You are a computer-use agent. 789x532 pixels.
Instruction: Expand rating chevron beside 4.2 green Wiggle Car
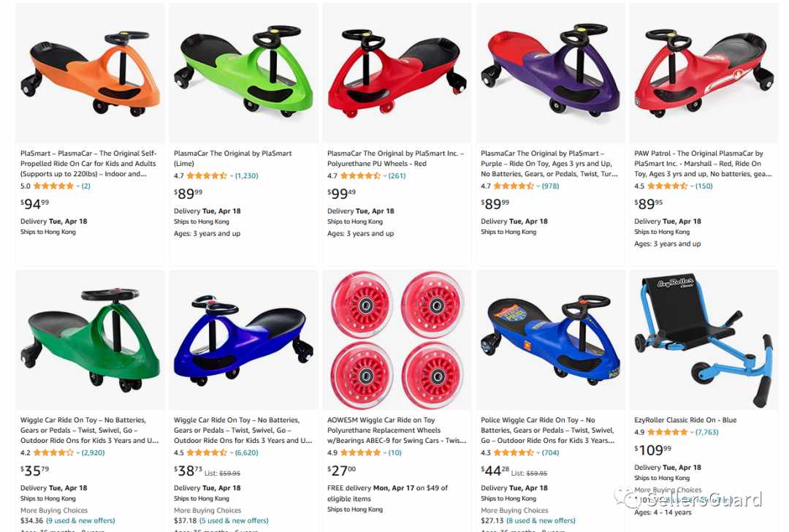click(77, 452)
